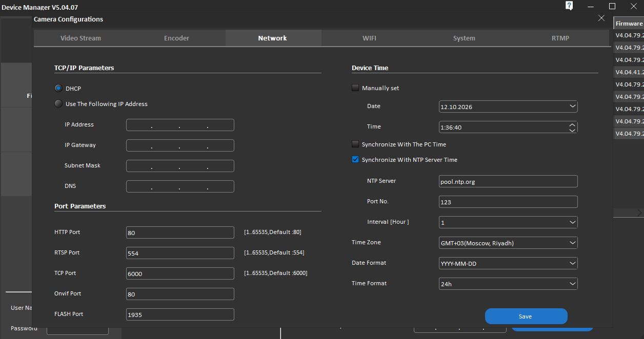
Task: Open the WIFI tab
Action: coord(369,38)
